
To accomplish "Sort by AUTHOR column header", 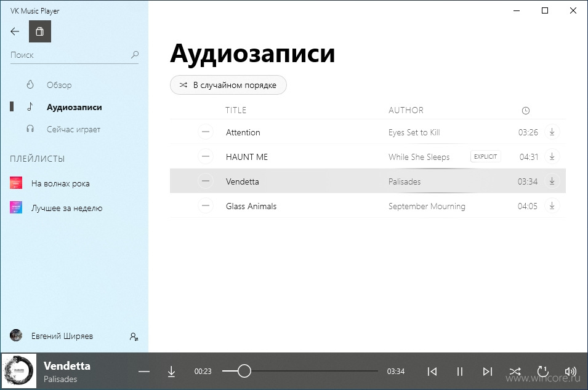I will pos(406,110).
